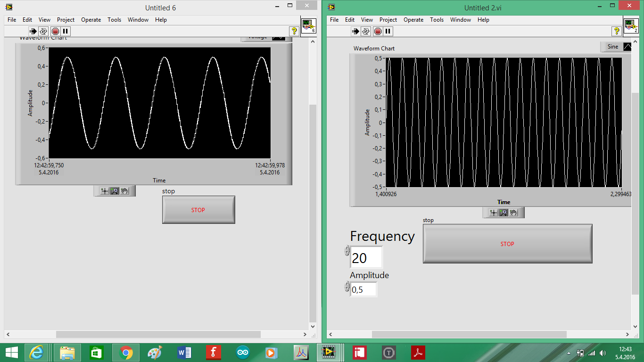This screenshot has width=644, height=362.
Task: Select cursor crosshair tool in right chart palette
Action: click(494, 213)
